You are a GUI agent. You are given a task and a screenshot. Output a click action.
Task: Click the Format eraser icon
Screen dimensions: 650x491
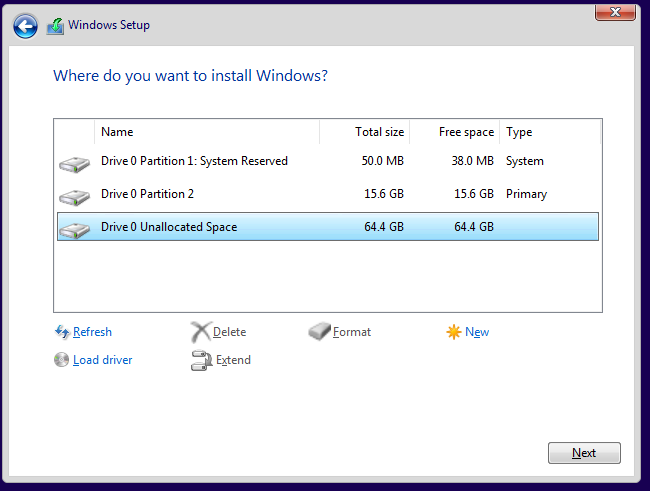coord(320,331)
